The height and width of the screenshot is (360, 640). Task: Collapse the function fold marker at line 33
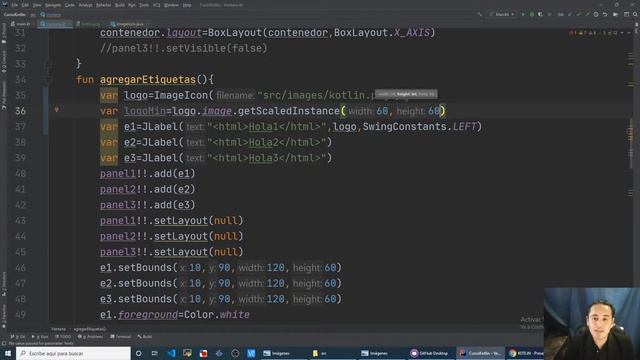click(x=48, y=64)
